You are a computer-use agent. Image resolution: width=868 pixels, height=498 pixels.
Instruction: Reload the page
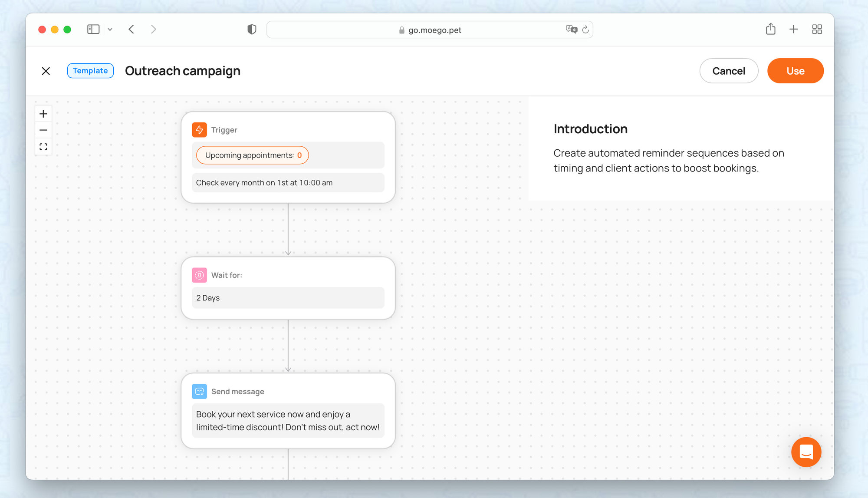point(585,30)
